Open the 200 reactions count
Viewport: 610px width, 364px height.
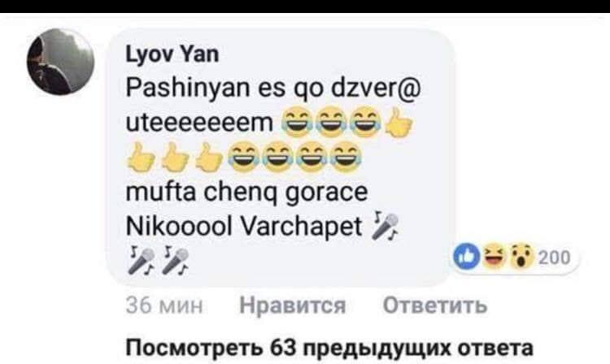click(x=555, y=258)
